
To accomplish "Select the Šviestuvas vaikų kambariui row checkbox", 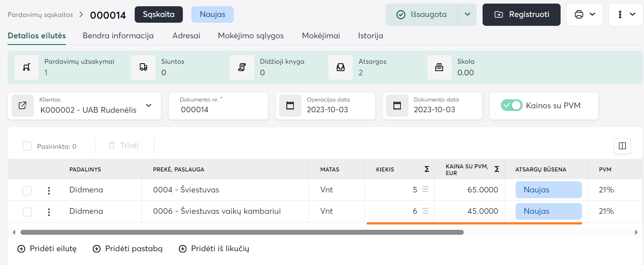I will coord(27,212).
